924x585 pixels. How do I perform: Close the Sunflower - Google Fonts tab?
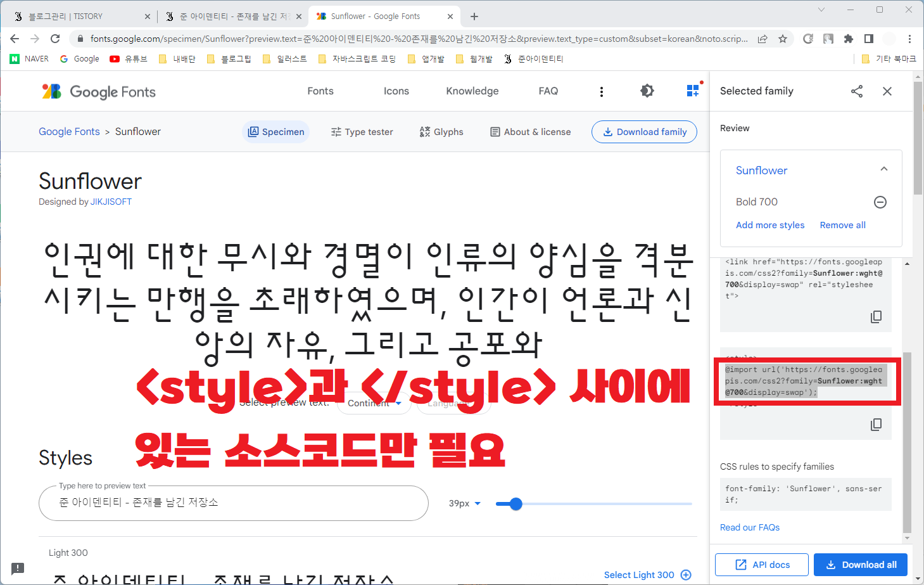(450, 16)
